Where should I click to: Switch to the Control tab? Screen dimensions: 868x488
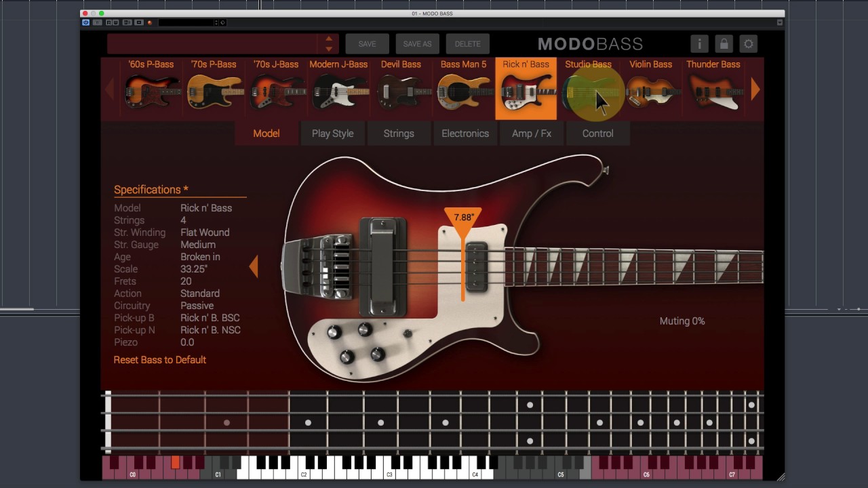597,134
